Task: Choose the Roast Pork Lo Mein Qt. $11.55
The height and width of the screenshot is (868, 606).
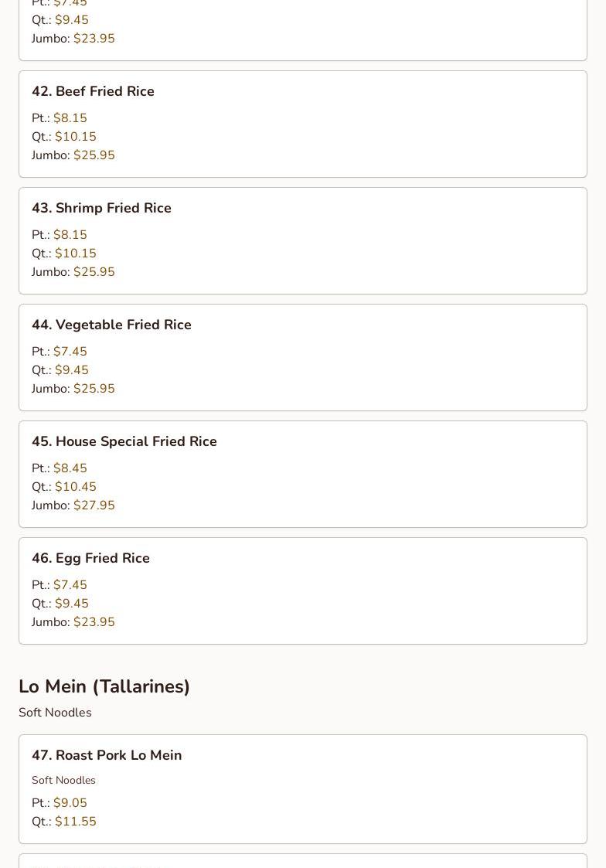Action: pyautogui.click(x=75, y=822)
